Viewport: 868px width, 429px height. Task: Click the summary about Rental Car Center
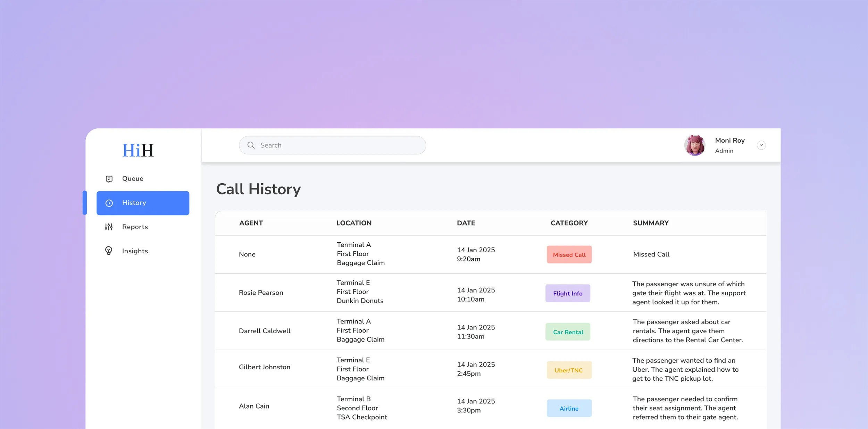pos(687,331)
